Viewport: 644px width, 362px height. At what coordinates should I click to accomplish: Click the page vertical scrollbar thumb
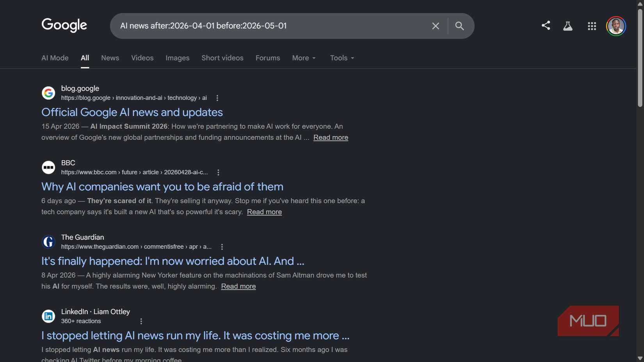[x=640, y=58]
